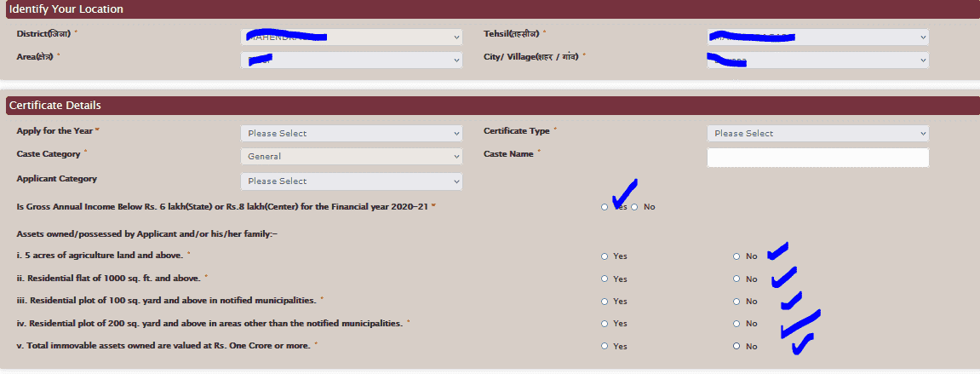Open the Certificate Type dropdown

817,134
